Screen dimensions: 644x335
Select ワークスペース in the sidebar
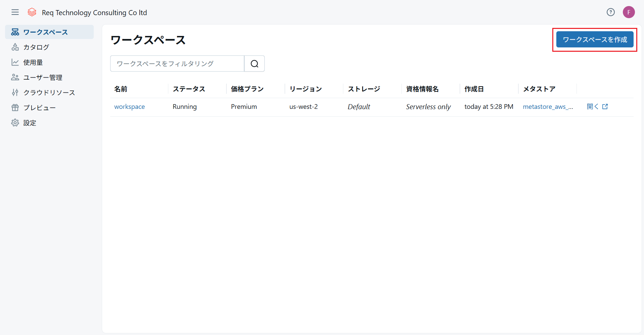(x=45, y=32)
